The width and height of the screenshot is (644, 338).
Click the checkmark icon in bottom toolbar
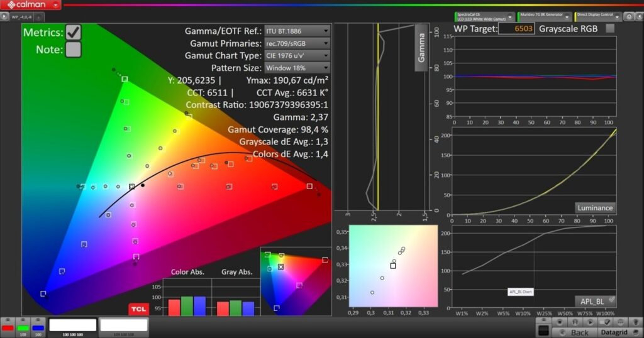click(606, 322)
